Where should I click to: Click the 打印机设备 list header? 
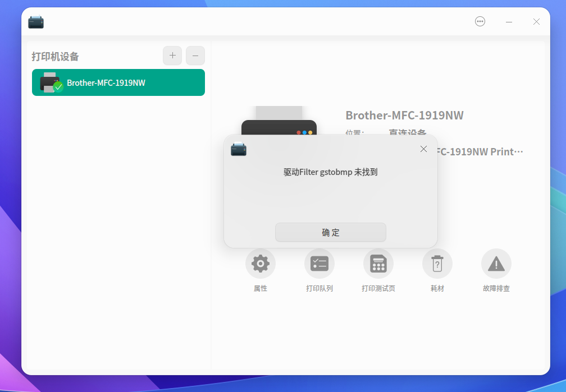(56, 56)
